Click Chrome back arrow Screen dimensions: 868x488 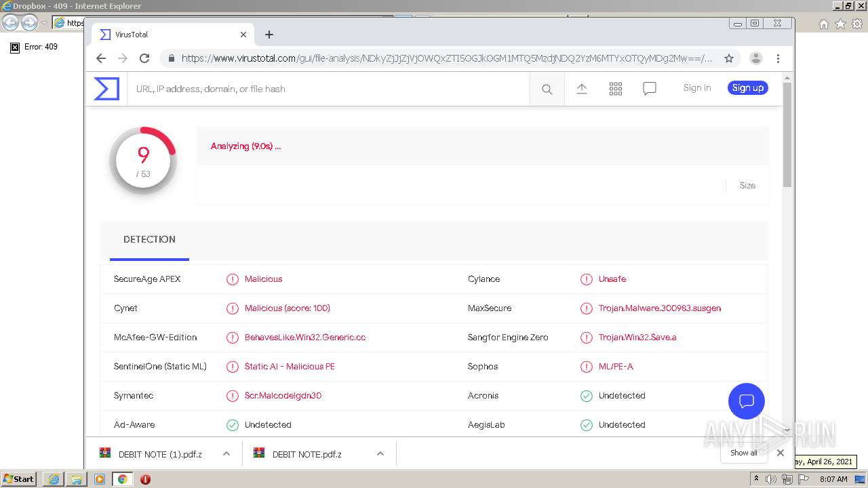101,58
